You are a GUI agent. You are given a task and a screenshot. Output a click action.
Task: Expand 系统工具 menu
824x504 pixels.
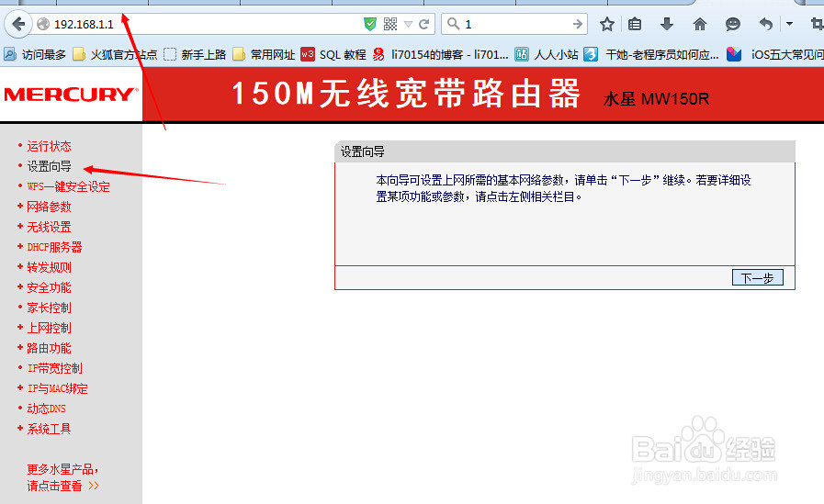pyautogui.click(x=49, y=429)
